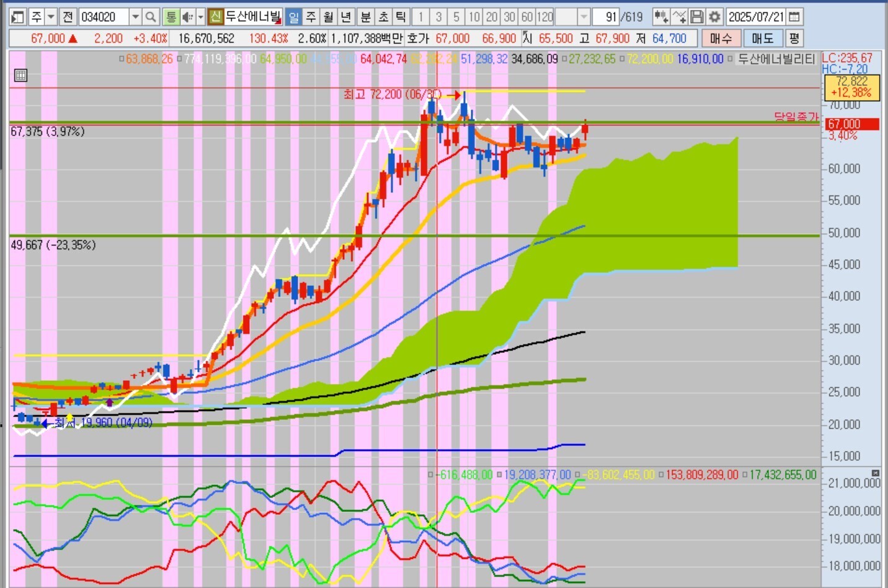888x588 pixels.
Task: Open the 주 market type dropdown arrow
Action: point(51,17)
